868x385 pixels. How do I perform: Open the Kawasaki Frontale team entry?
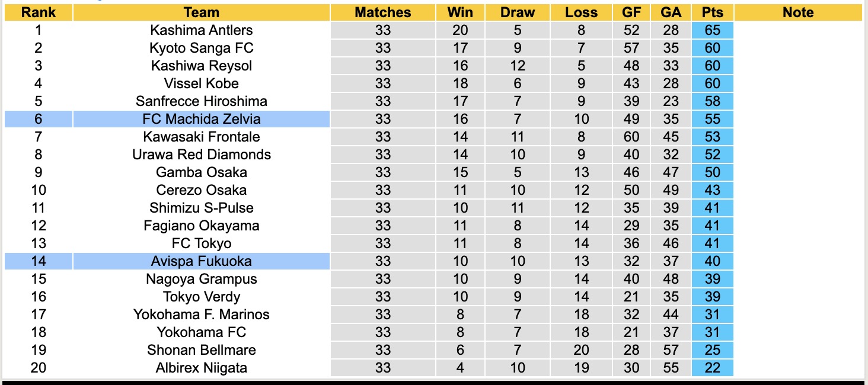coord(202,137)
